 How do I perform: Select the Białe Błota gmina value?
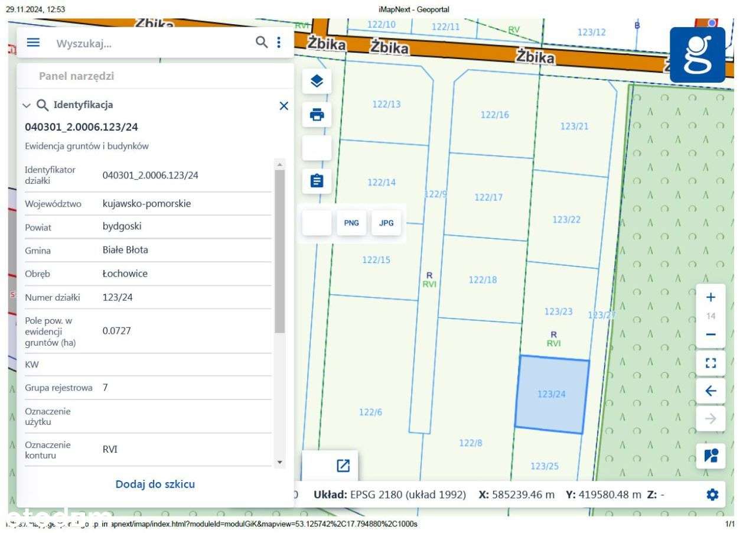tap(125, 250)
